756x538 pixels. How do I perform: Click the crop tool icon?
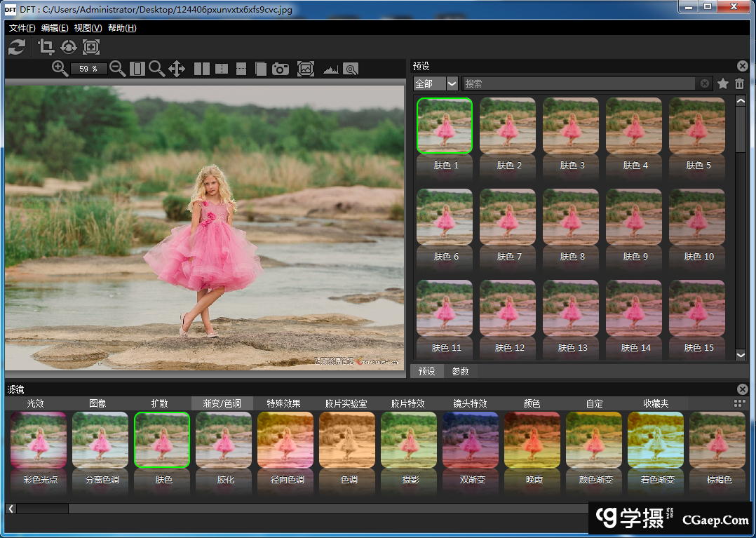click(x=46, y=47)
